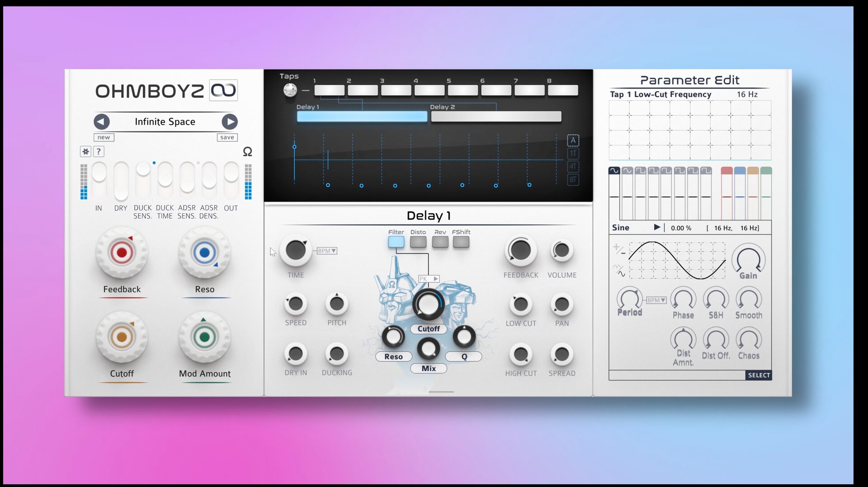The width and height of the screenshot is (868, 487).
Task: Select the Delay 1 bar
Action: (x=362, y=117)
